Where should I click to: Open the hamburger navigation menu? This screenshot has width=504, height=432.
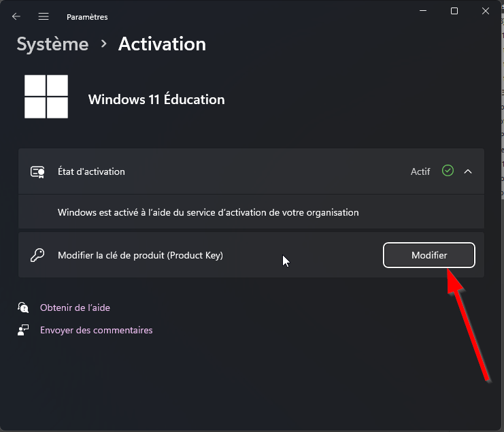tap(44, 16)
